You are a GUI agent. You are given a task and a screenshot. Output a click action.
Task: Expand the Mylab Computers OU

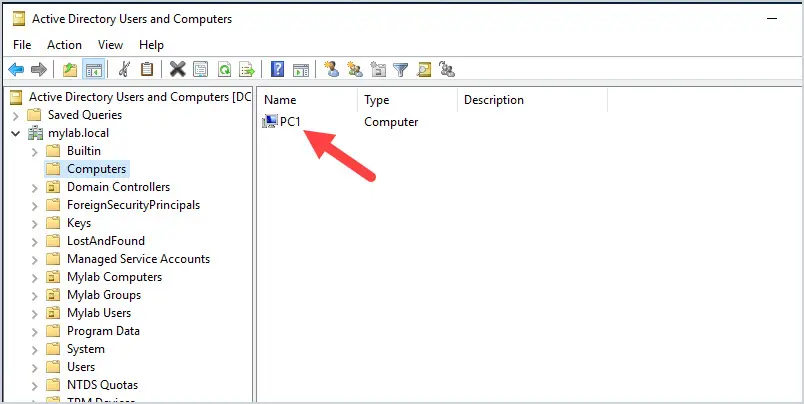34,277
